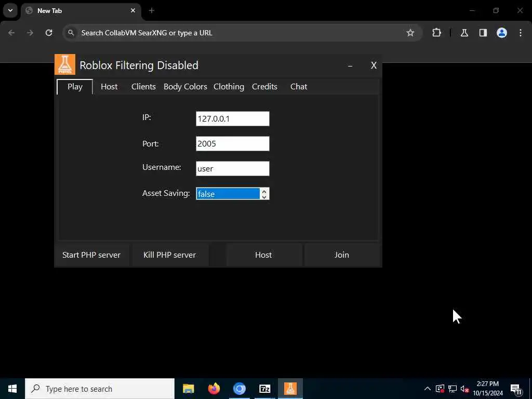Open Chrome Extensions puzzle icon

point(436,33)
